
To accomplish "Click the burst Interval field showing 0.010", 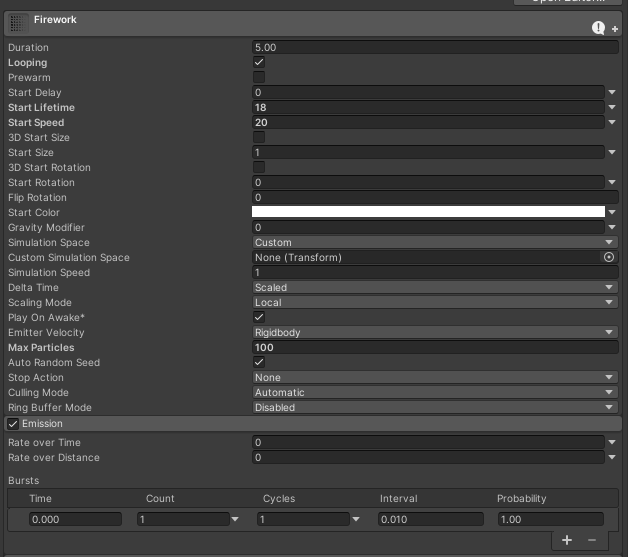I will point(431,519).
